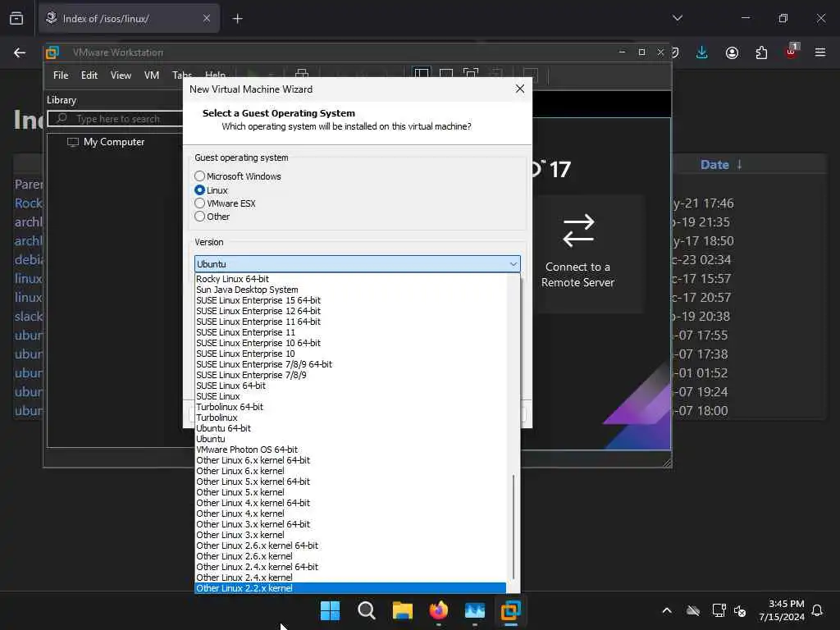The width and height of the screenshot is (840, 630).
Task: Click the muted volume tray icon
Action: point(741,610)
